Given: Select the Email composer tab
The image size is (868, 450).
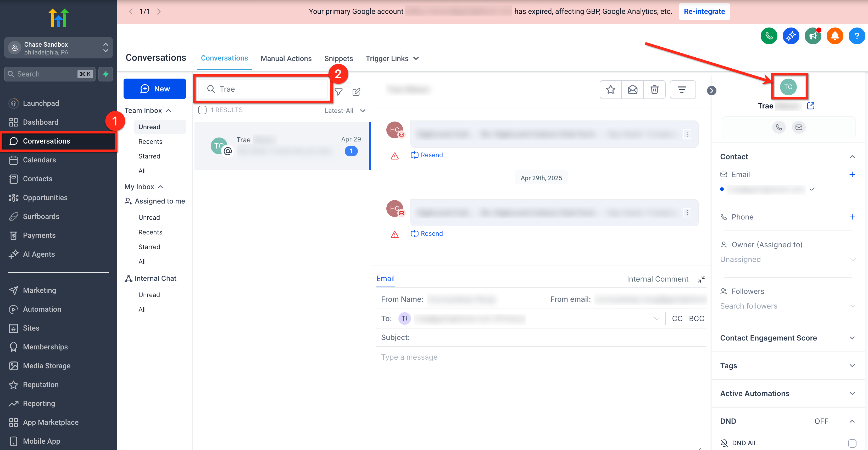Looking at the screenshot, I should [385, 278].
